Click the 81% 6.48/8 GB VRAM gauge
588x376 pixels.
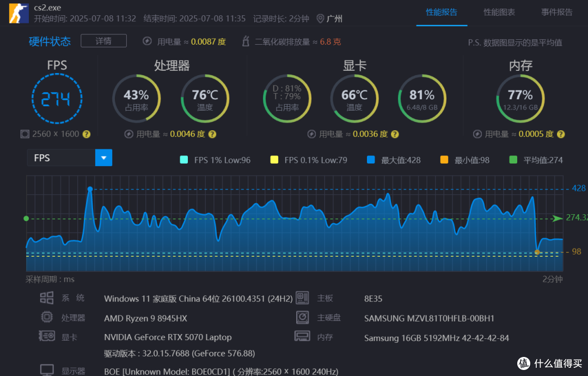(x=422, y=99)
